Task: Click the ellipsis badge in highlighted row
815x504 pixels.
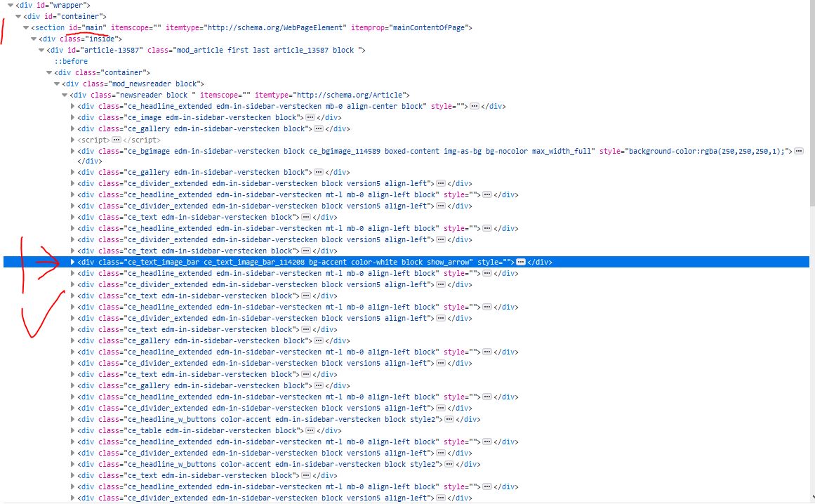Action: (x=520, y=262)
